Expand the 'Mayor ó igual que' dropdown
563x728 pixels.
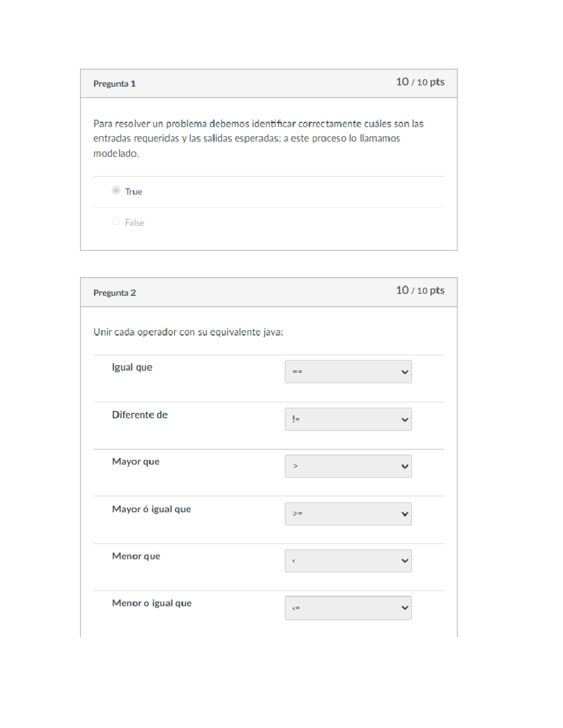pos(348,514)
